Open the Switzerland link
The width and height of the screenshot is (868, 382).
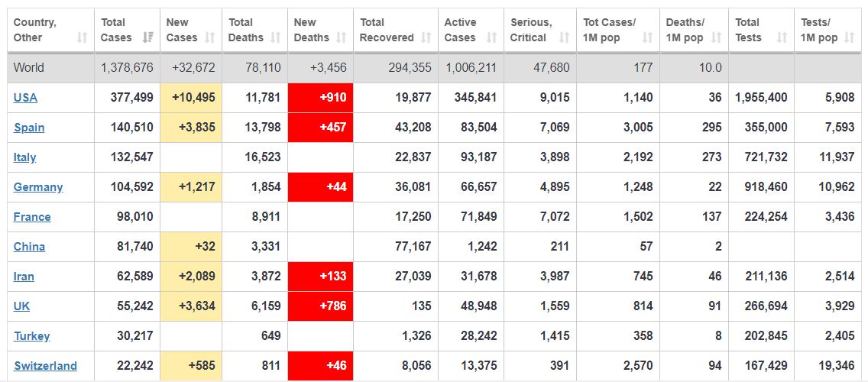pyautogui.click(x=45, y=366)
